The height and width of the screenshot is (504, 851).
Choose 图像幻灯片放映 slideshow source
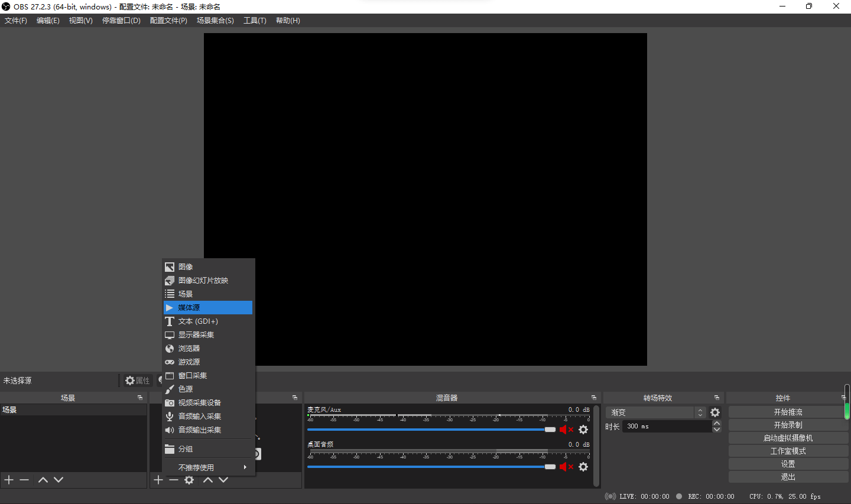208,280
